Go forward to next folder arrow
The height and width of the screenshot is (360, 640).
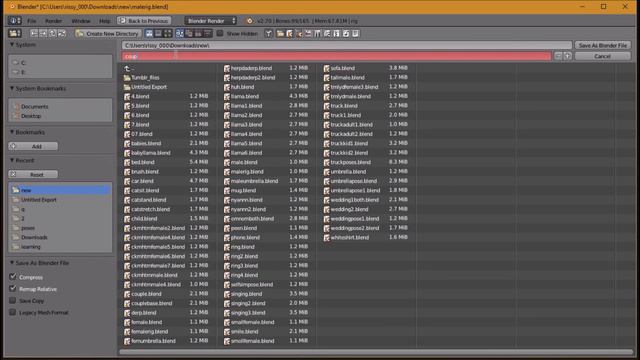click(43, 33)
